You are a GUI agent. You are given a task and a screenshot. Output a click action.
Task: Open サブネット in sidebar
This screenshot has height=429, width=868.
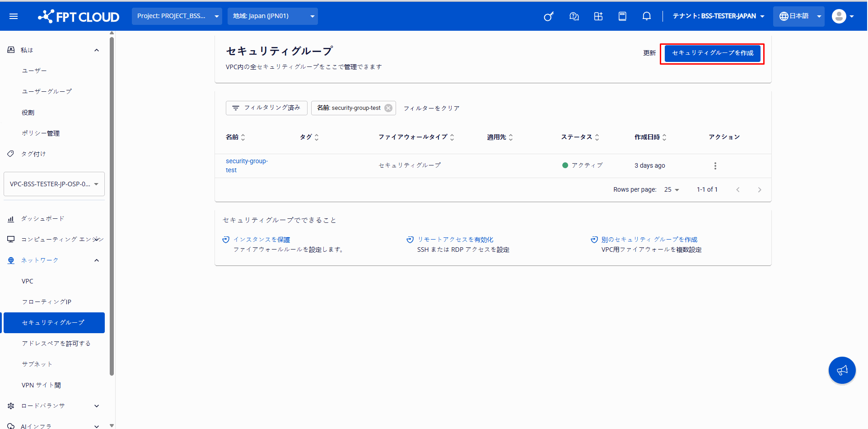pos(37,364)
